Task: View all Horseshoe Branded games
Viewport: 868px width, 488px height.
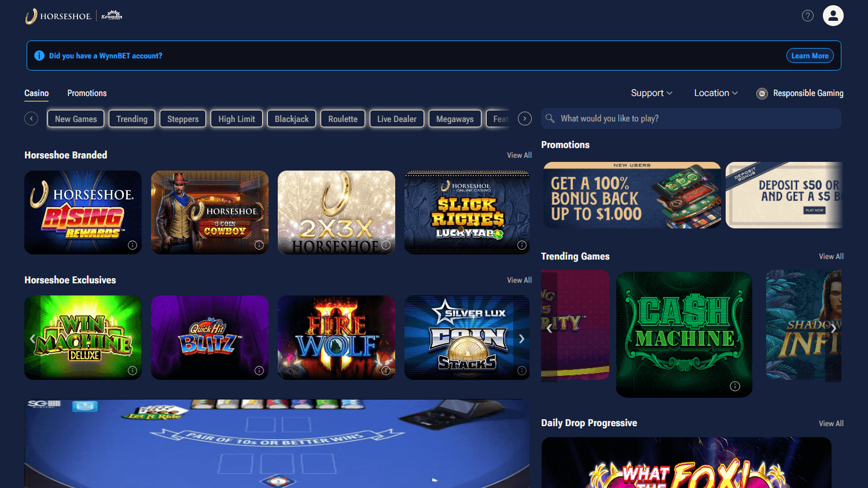Action: coord(519,155)
